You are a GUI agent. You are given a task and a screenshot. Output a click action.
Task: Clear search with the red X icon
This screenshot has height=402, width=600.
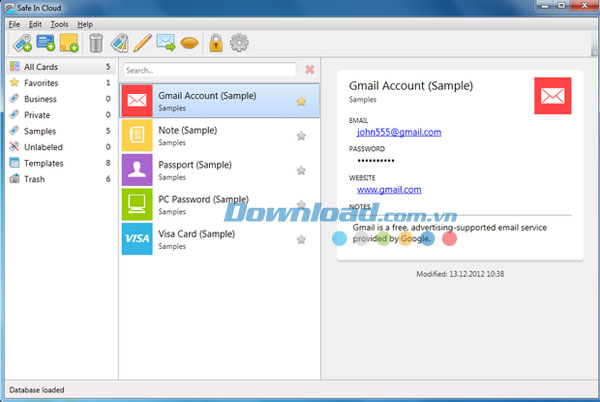310,70
